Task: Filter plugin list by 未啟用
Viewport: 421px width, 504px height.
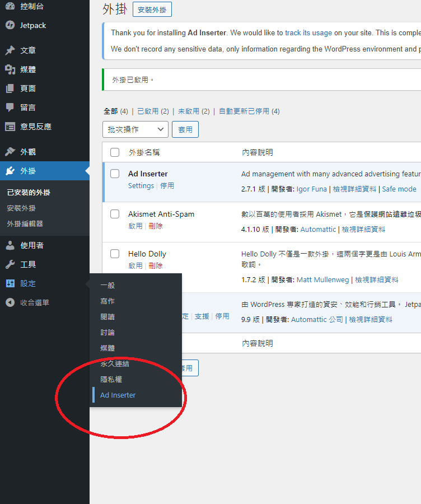Action: click(x=189, y=111)
